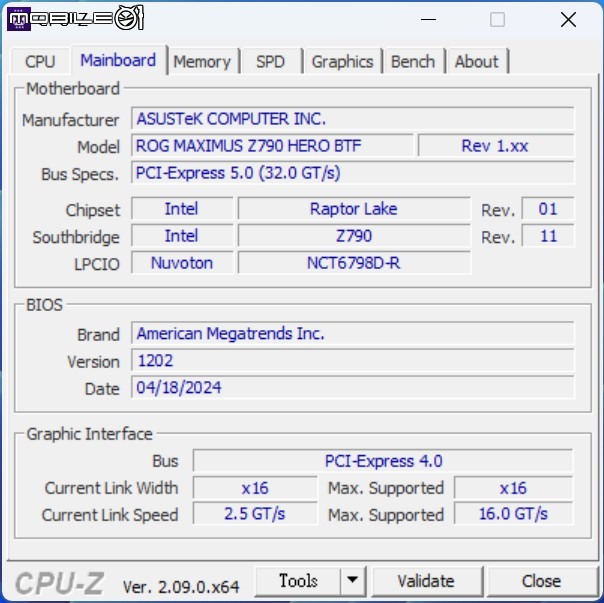
Task: Click the Nuvoton LPCIO vendor field
Action: coord(182,263)
